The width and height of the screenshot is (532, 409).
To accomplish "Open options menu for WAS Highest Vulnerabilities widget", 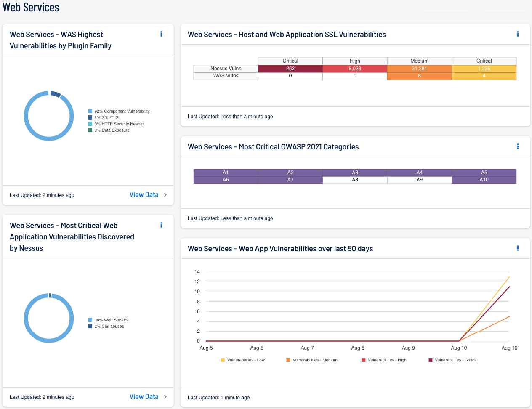I will pos(161,34).
